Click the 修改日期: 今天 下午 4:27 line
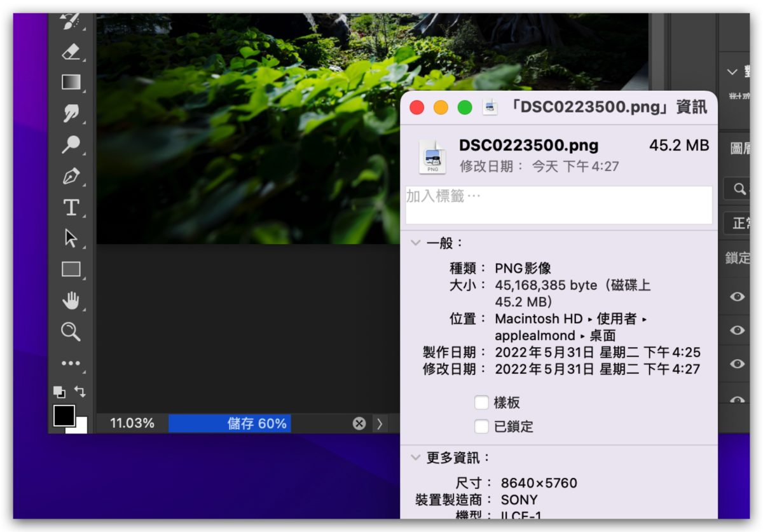 click(x=539, y=167)
